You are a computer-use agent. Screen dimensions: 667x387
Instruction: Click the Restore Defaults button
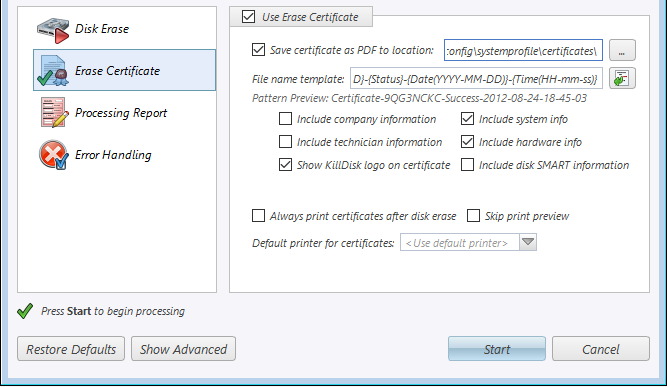click(x=71, y=349)
